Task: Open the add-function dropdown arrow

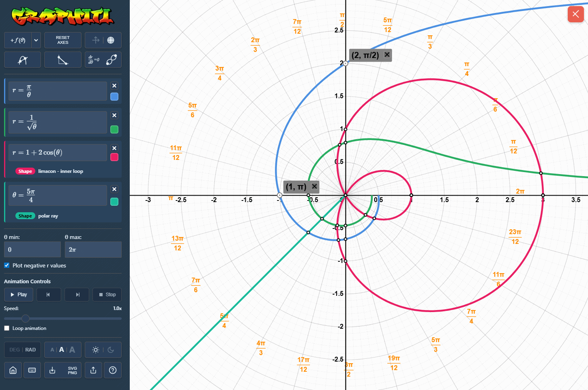Action: pos(36,40)
